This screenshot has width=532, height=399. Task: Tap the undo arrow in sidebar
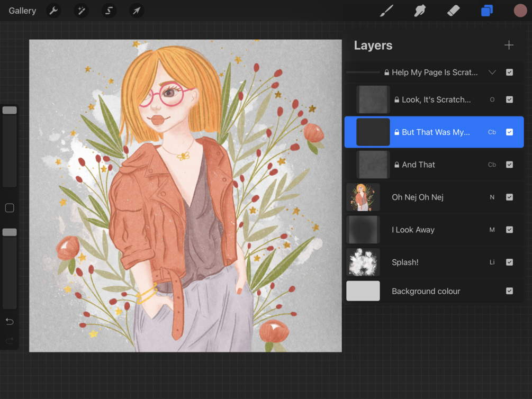click(10, 322)
